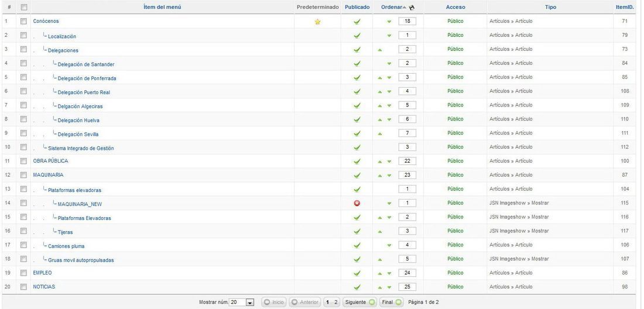The width and height of the screenshot is (644, 309).
Task: Check the box for Conócenos row
Action: [x=24, y=21]
